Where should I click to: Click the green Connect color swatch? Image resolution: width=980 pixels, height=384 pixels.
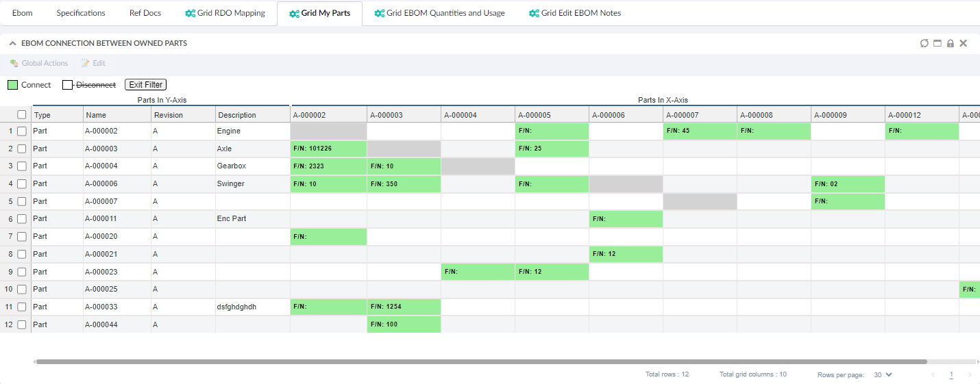tap(12, 85)
